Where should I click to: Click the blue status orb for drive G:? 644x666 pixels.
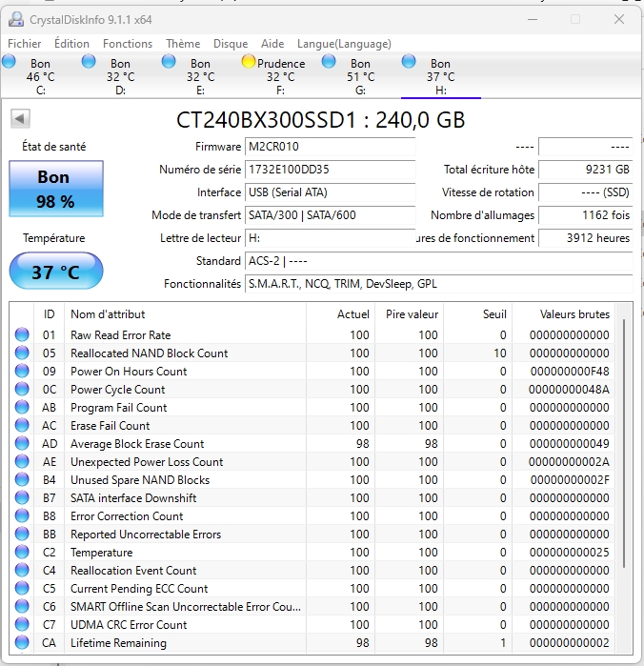(329, 62)
